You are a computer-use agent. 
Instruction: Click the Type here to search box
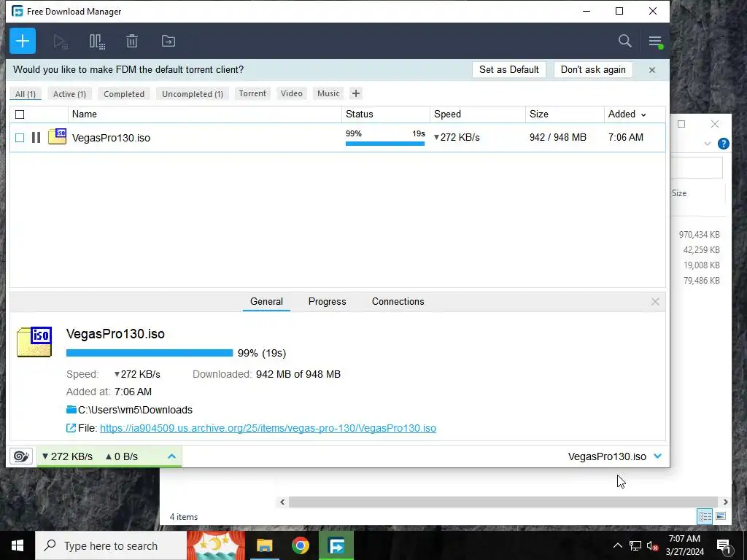coord(111,545)
